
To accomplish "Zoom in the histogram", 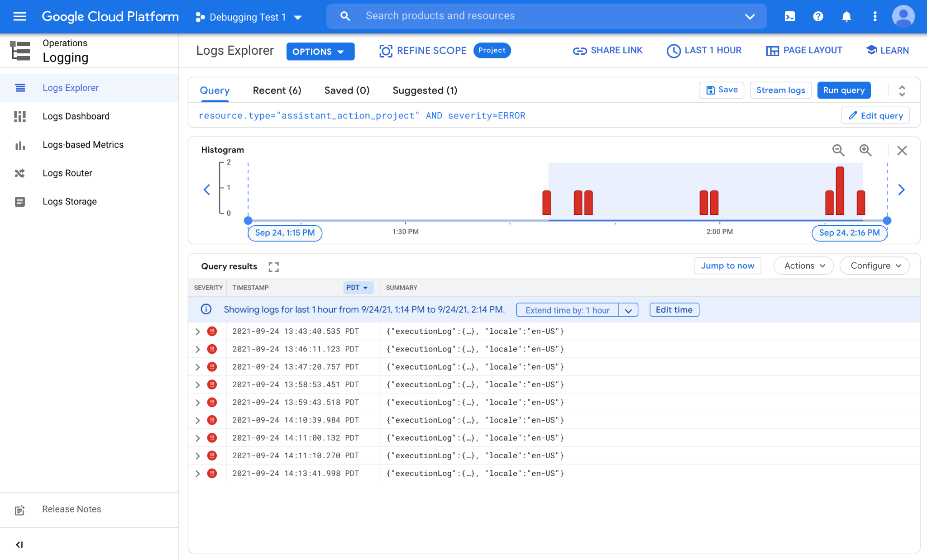I will (865, 150).
